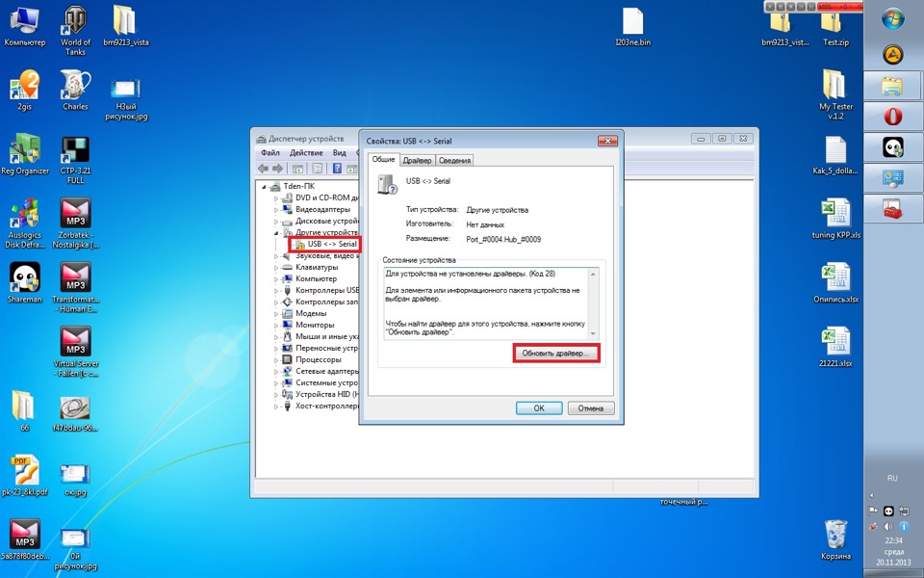Select the Компьютер desktop icon
This screenshot has width=924, height=578.
click(x=25, y=26)
